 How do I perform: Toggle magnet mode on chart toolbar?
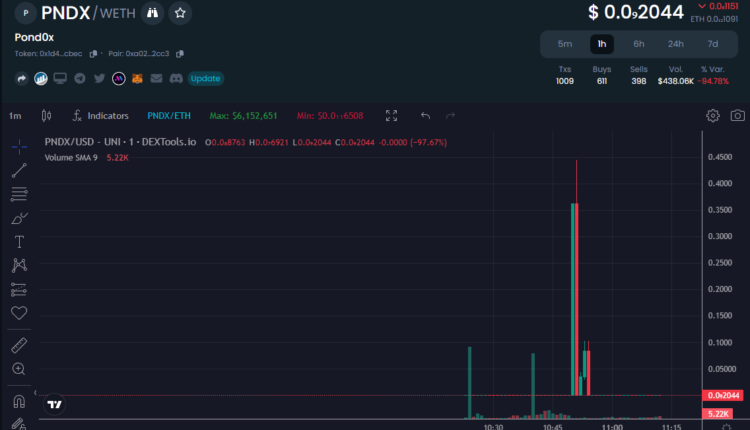tap(19, 402)
